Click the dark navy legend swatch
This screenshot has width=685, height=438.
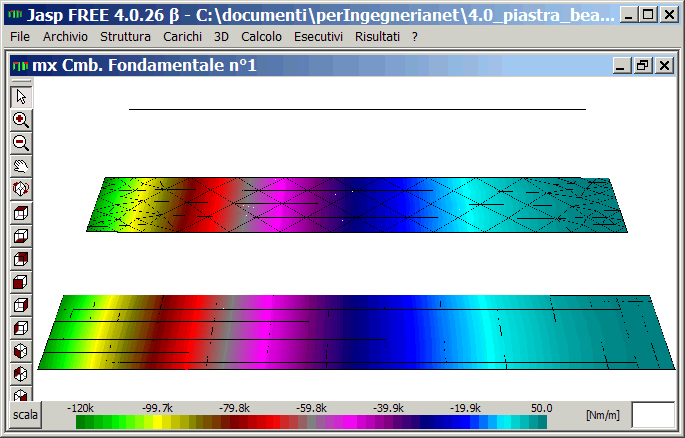[428, 422]
